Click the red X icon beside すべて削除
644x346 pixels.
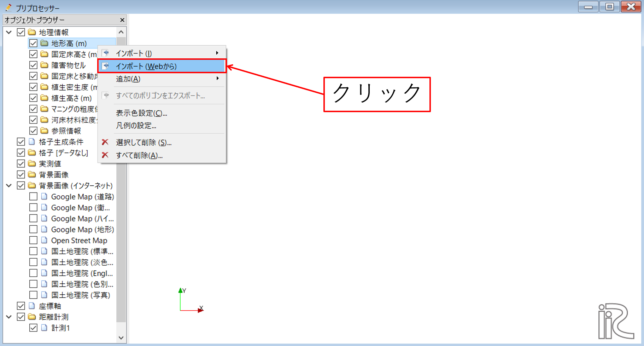[105, 155]
